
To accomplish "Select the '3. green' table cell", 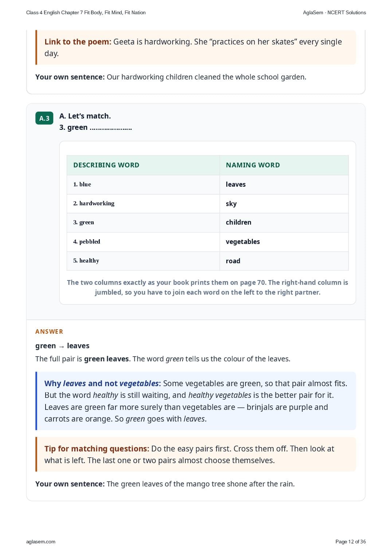I will 143,222.
